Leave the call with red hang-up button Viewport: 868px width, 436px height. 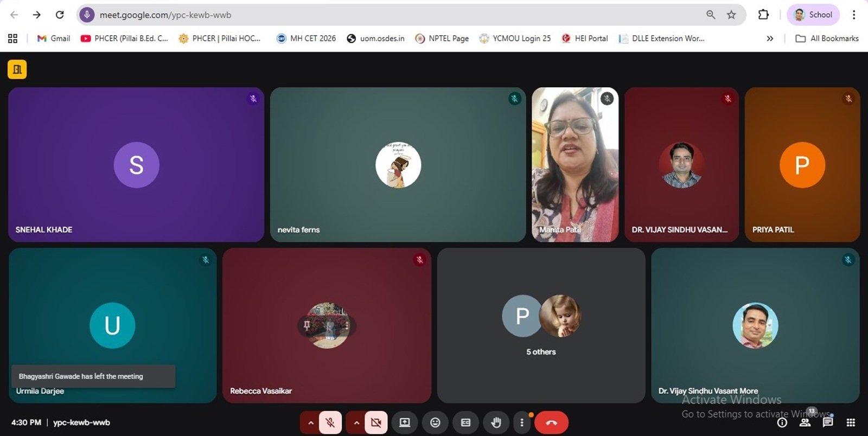(x=551, y=422)
